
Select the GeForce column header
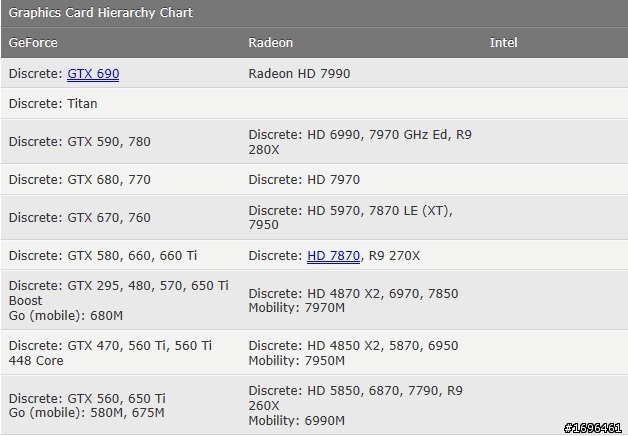click(x=33, y=43)
